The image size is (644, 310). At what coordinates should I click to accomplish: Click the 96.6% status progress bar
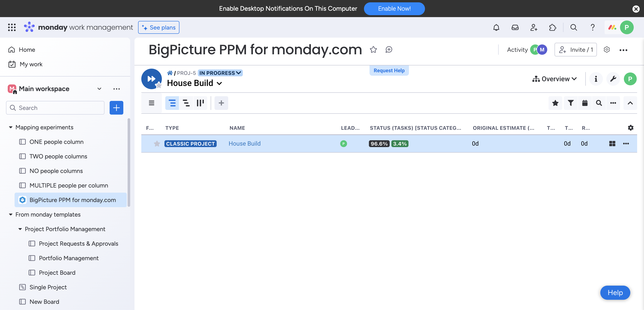pos(379,143)
